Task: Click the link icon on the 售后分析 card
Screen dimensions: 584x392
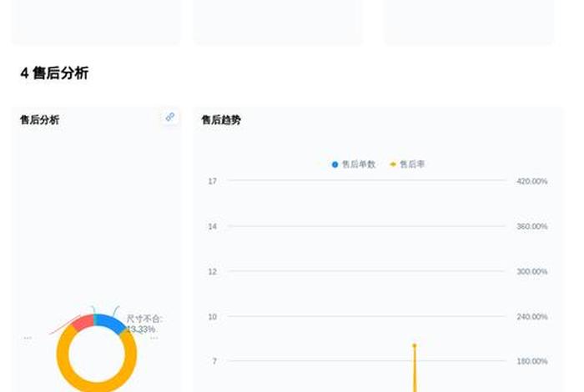Action: (x=170, y=117)
